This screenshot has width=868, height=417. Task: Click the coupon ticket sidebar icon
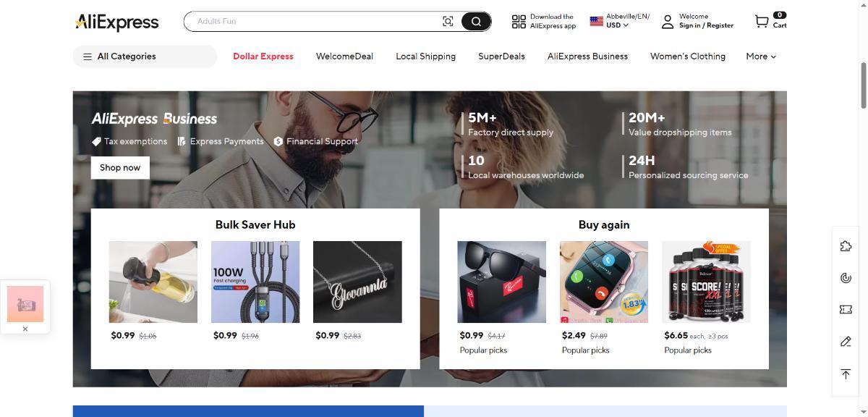846,309
